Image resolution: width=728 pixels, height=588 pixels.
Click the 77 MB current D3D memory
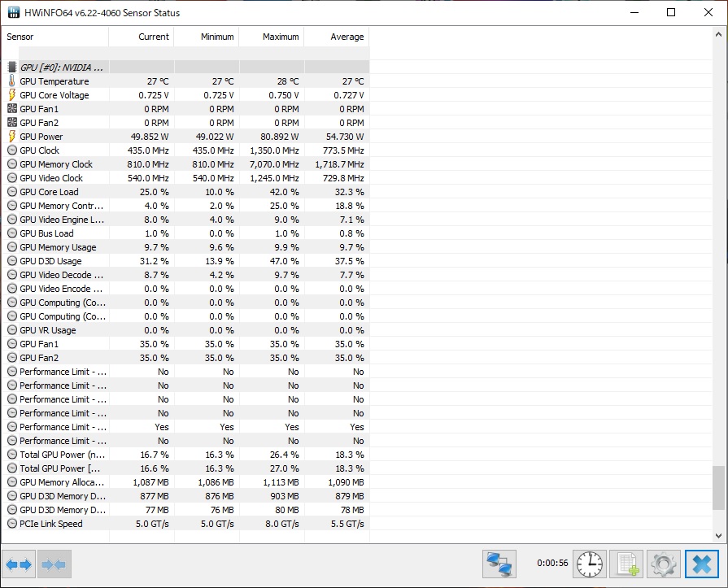click(157, 510)
